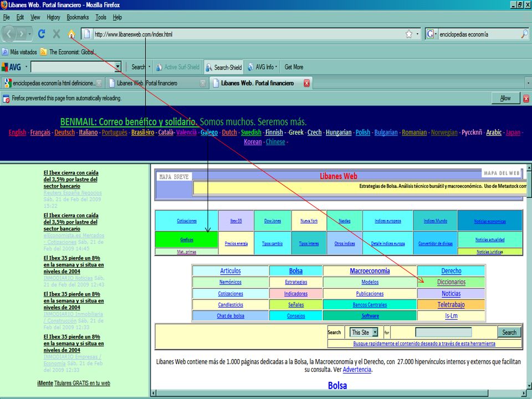Click the Google search engine icon

pyautogui.click(x=430, y=34)
